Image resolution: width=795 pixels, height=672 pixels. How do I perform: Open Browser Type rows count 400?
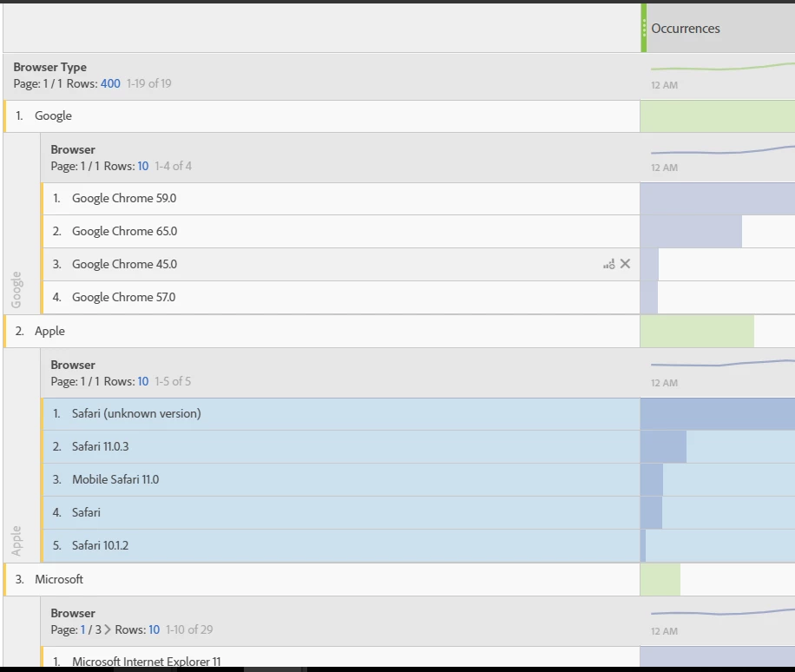click(110, 83)
